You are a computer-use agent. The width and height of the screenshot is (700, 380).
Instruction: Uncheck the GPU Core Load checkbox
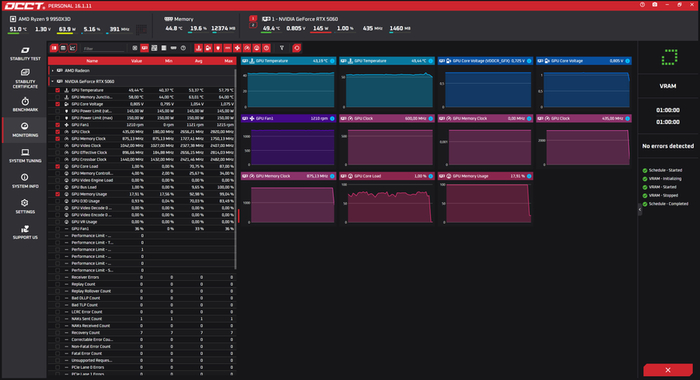click(58, 166)
